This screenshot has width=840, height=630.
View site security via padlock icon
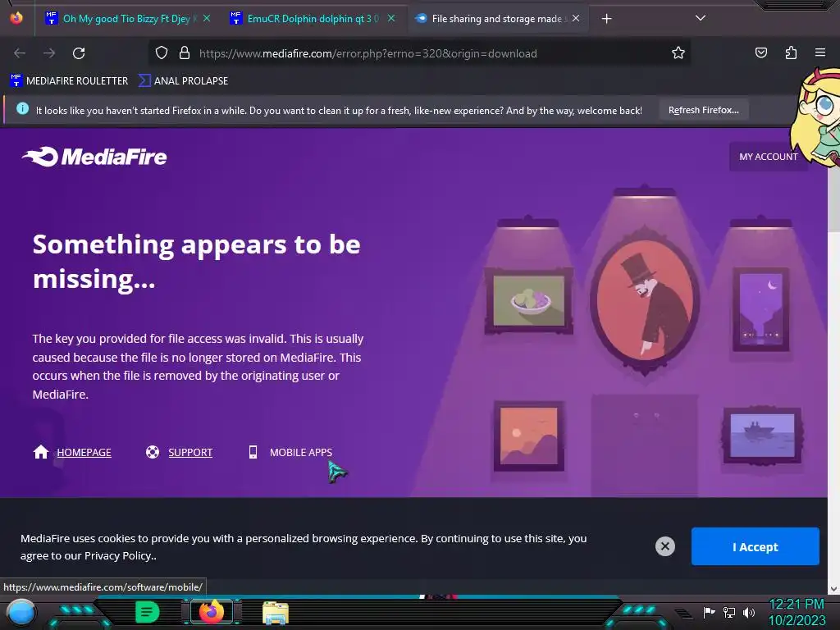(x=185, y=53)
